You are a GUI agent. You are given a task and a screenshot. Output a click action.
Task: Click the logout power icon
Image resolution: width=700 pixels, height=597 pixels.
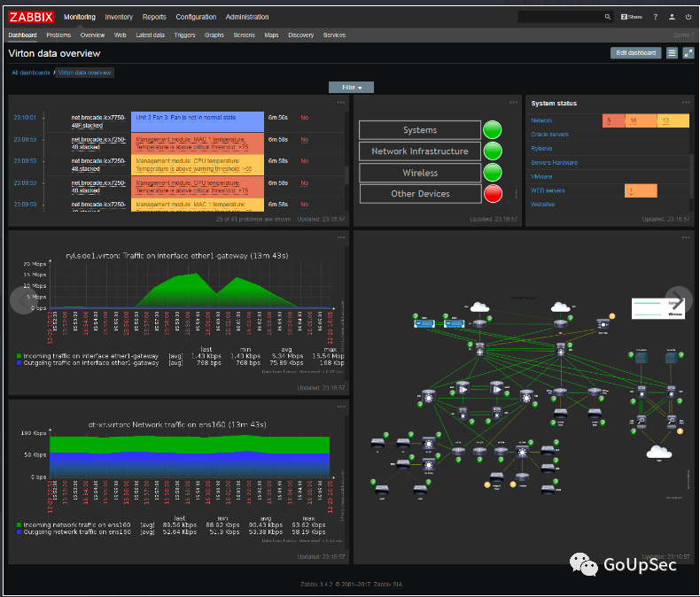click(x=688, y=17)
